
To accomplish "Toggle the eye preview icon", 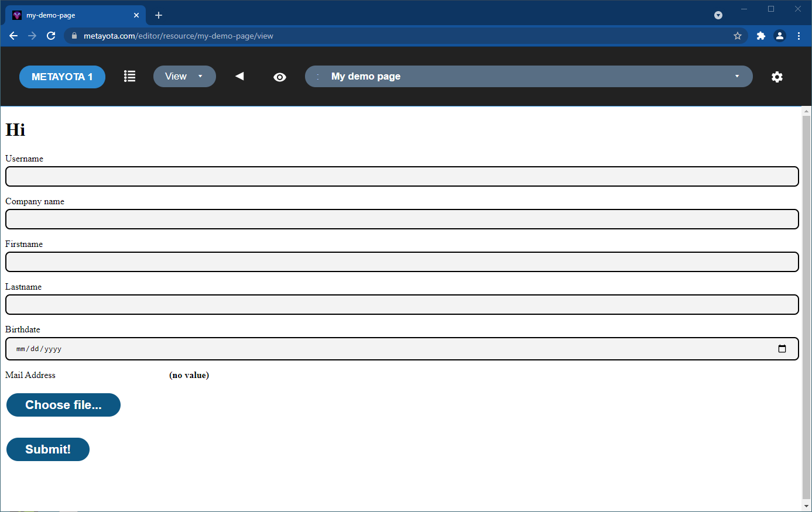I will click(280, 77).
